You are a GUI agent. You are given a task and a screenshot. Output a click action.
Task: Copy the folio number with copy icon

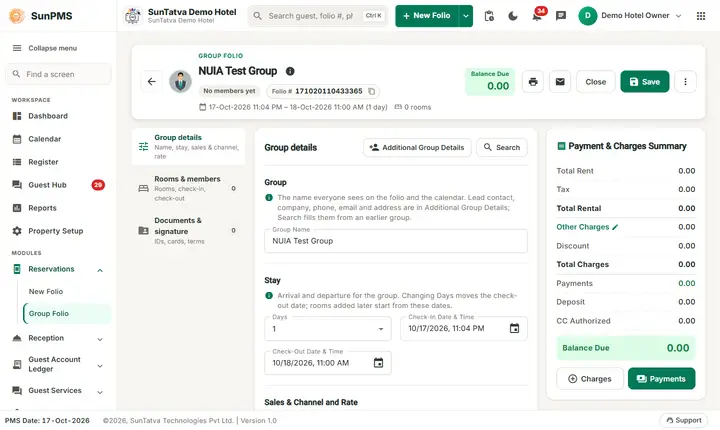(371, 91)
